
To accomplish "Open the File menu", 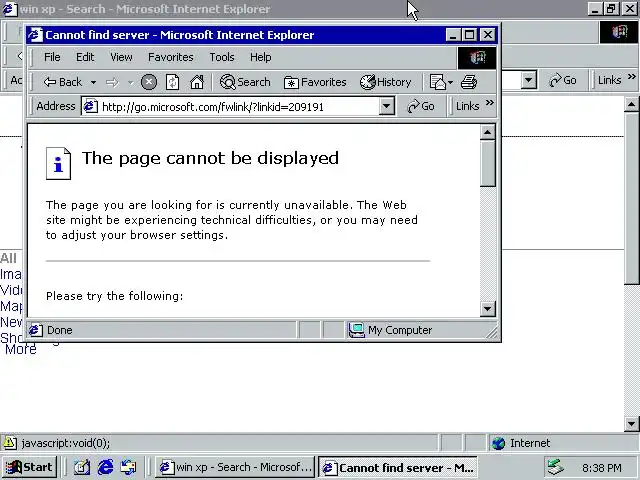I will click(x=52, y=57).
